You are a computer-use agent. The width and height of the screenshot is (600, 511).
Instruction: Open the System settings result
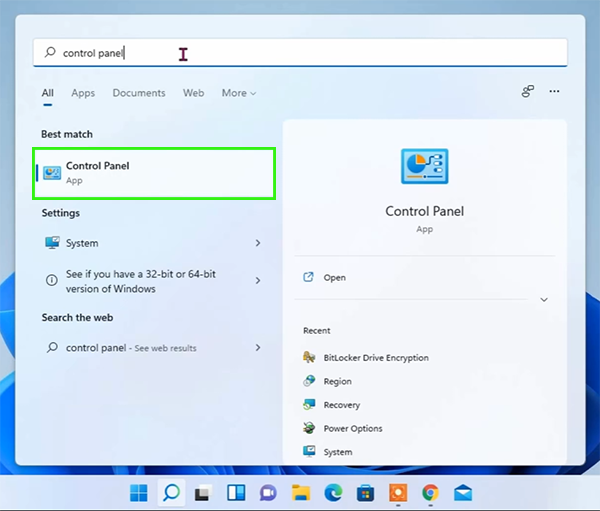point(154,243)
